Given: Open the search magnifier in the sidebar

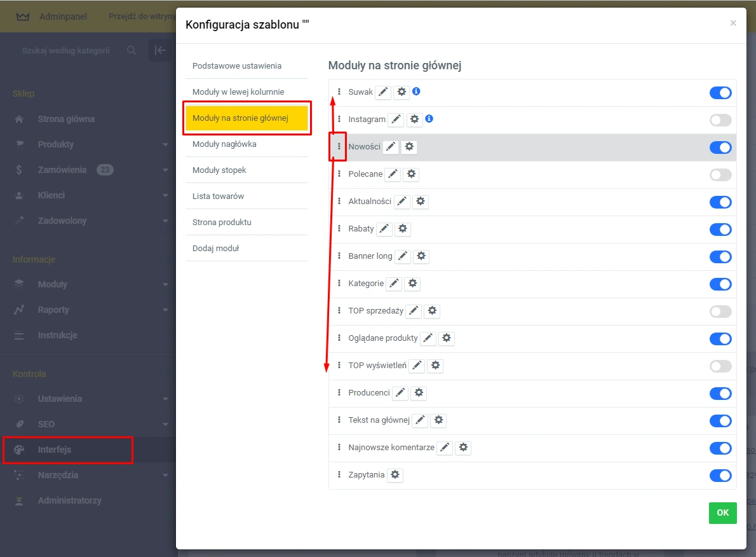Looking at the screenshot, I should [x=132, y=50].
